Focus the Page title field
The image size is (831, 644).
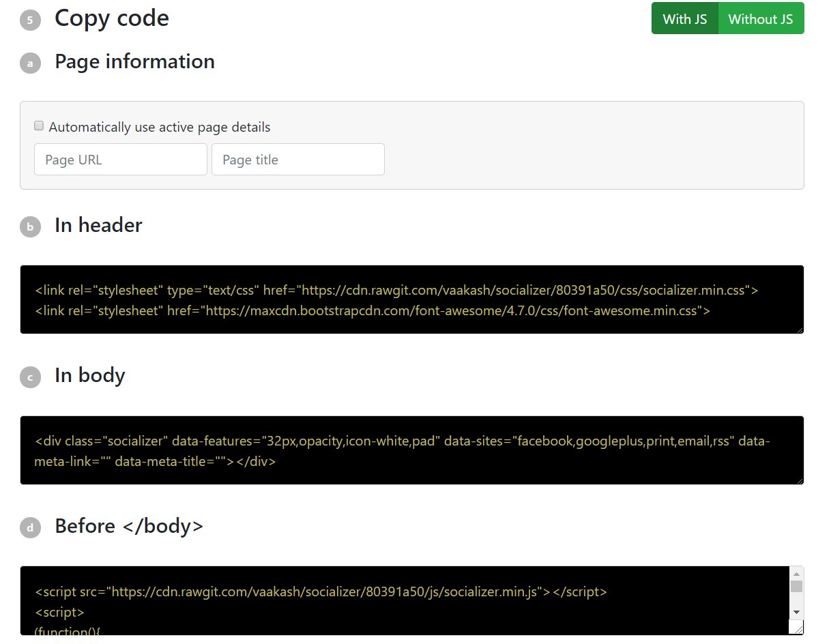click(x=298, y=159)
